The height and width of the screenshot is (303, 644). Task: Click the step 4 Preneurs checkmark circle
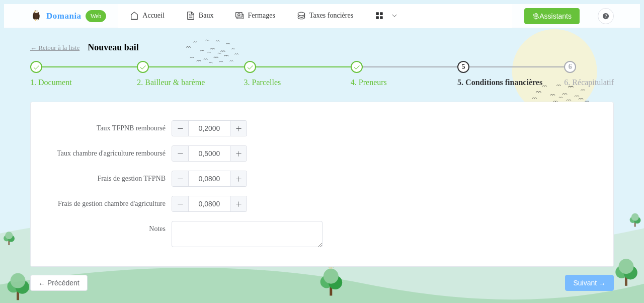coord(357,67)
